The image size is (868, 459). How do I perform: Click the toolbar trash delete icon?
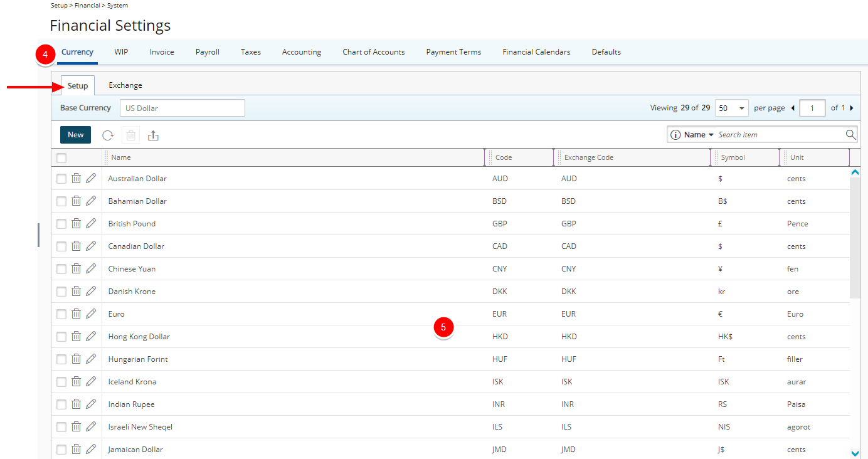click(130, 135)
